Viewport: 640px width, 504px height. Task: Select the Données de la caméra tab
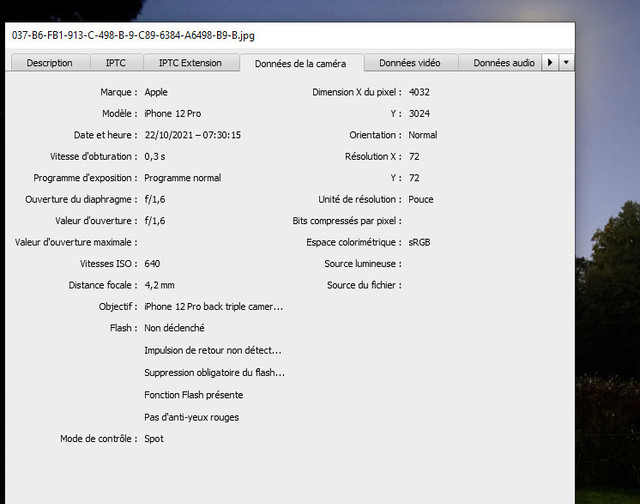coord(301,63)
